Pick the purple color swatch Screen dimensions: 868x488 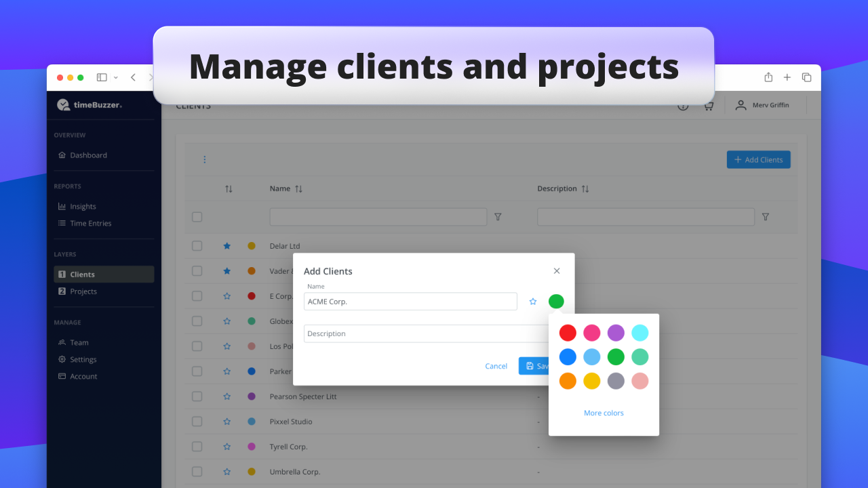click(x=616, y=333)
